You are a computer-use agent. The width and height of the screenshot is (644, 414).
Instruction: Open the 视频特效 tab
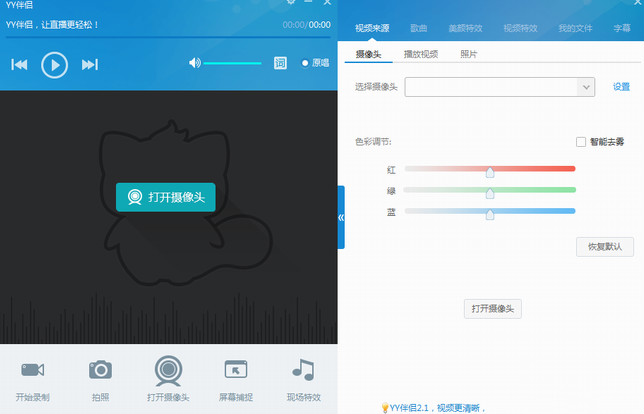tap(520, 28)
